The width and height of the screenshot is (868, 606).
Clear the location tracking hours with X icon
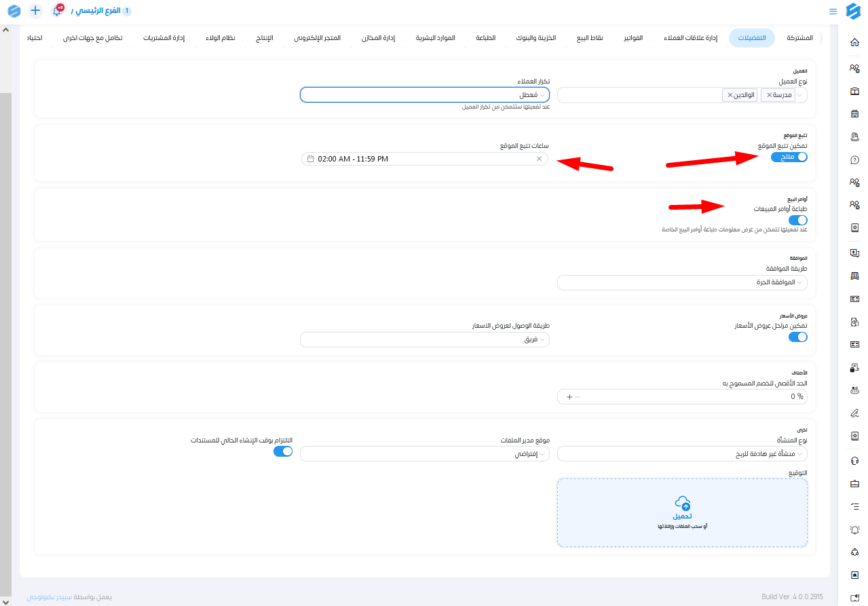coord(539,159)
